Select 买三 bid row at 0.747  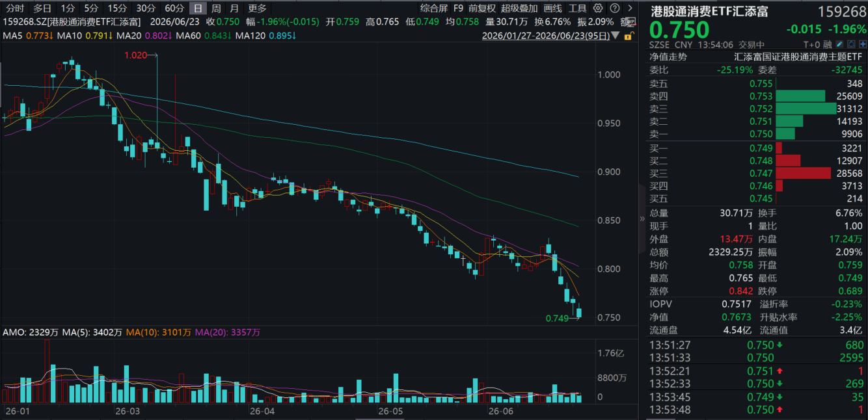[x=757, y=173]
